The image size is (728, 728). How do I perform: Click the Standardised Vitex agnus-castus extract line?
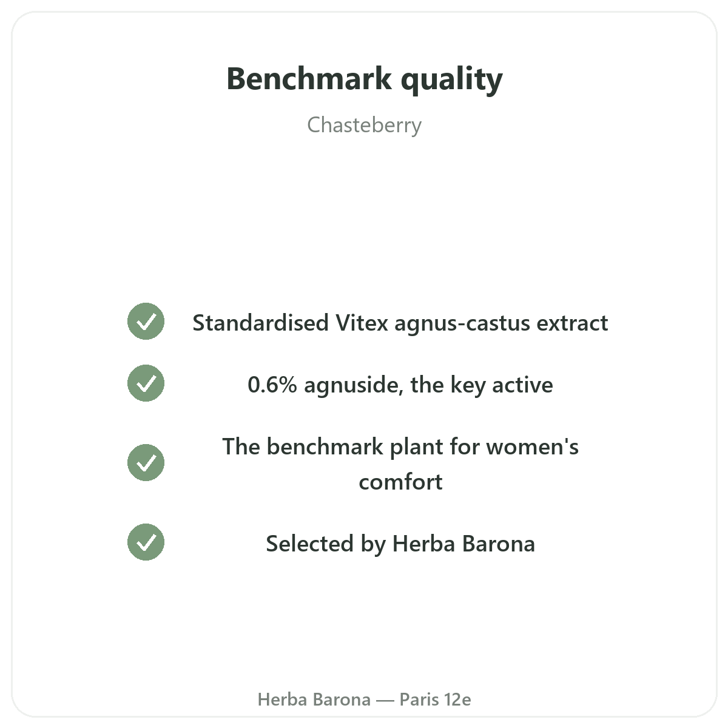coord(400,323)
